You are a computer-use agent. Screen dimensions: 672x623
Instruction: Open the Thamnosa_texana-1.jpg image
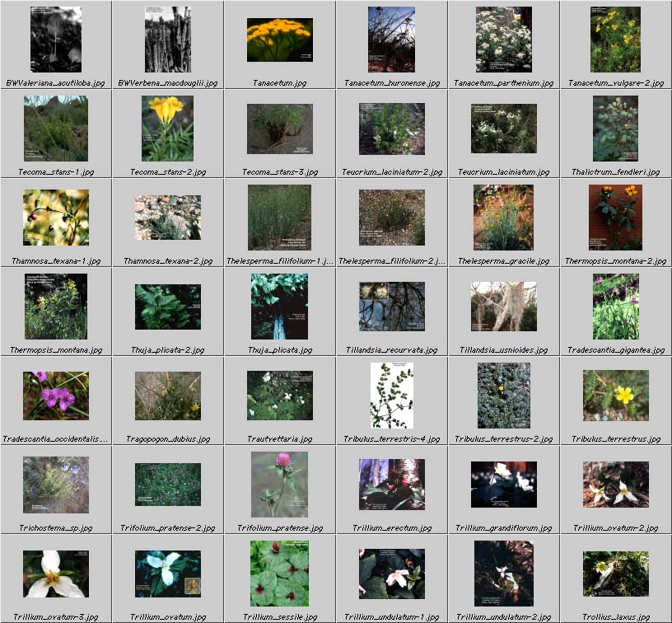(56, 218)
